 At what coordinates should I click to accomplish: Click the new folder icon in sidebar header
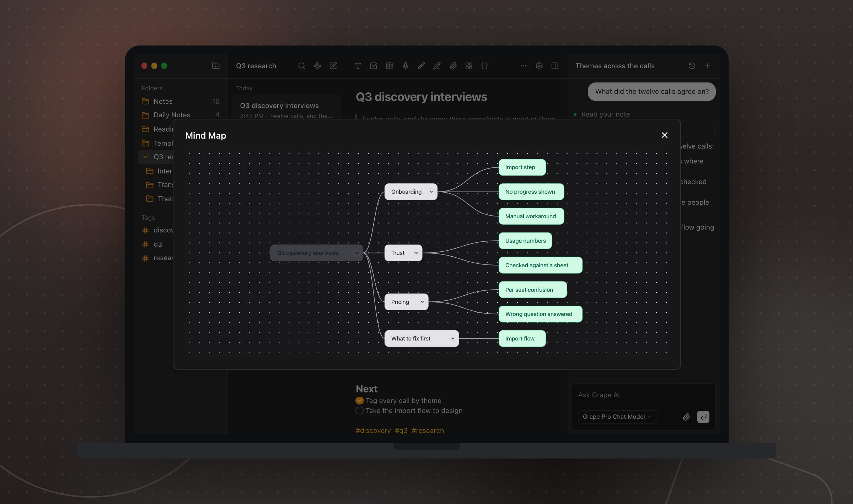click(215, 66)
